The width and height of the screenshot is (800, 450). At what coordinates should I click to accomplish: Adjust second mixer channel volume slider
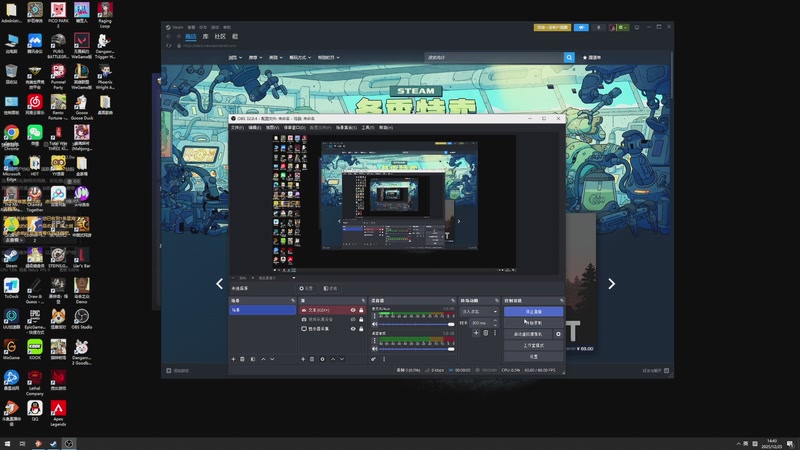pos(416,349)
